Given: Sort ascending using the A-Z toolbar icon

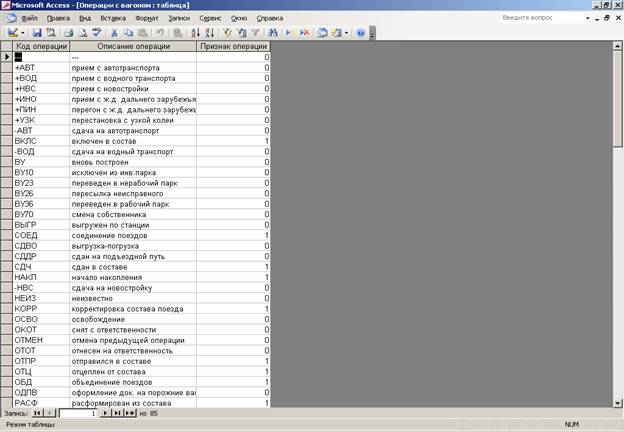Looking at the screenshot, I should (x=194, y=33).
